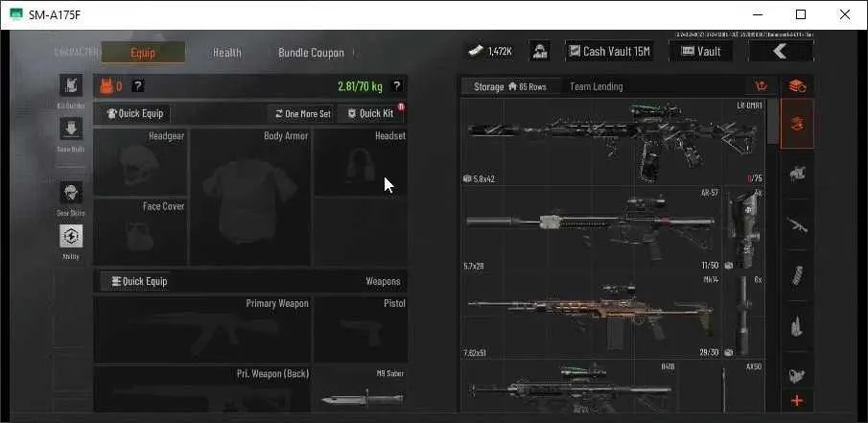Switch to the Health tab
This screenshot has width=868, height=423.
tap(227, 53)
